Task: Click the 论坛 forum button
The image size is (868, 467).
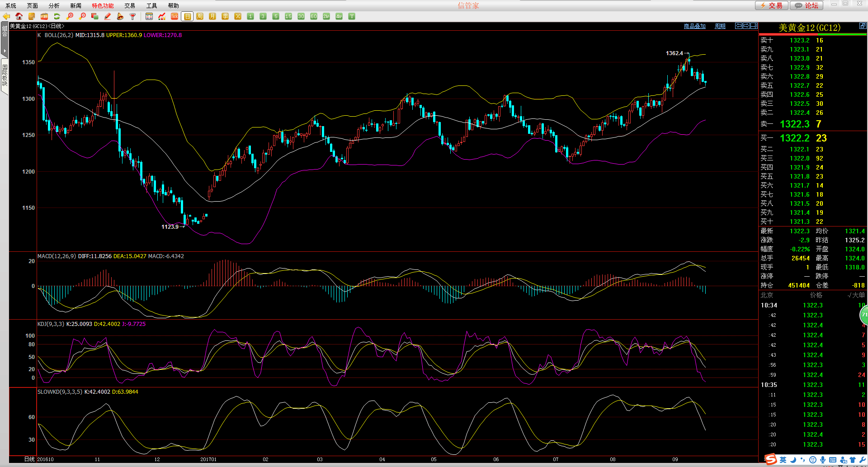Action: [x=807, y=5]
